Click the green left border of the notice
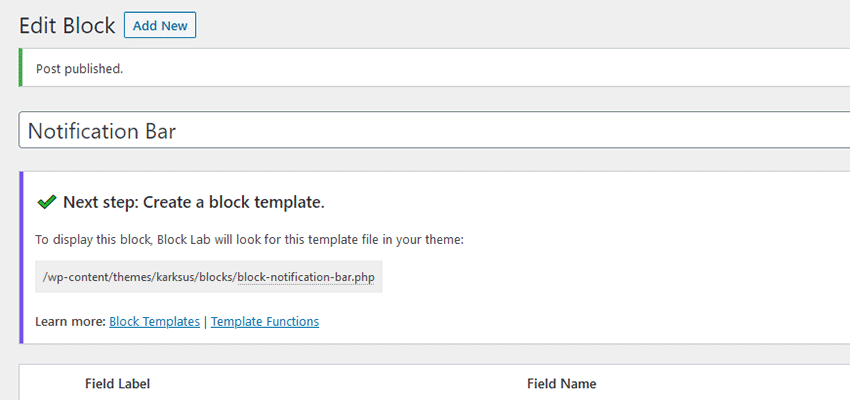 click(20, 68)
